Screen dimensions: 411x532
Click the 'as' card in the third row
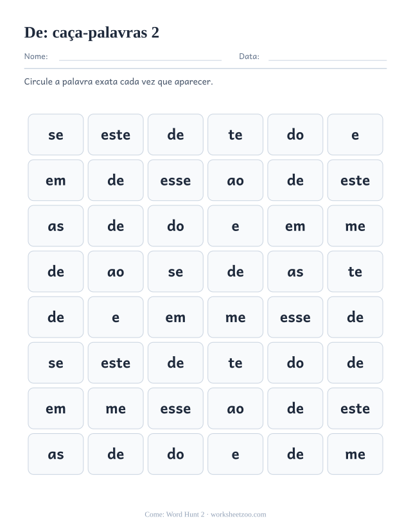[x=56, y=226]
